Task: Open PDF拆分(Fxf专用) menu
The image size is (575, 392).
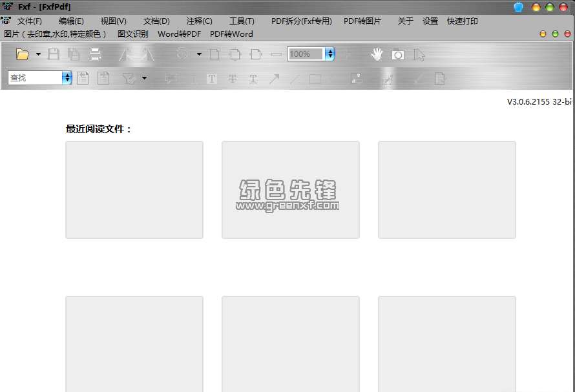Action: (x=302, y=21)
